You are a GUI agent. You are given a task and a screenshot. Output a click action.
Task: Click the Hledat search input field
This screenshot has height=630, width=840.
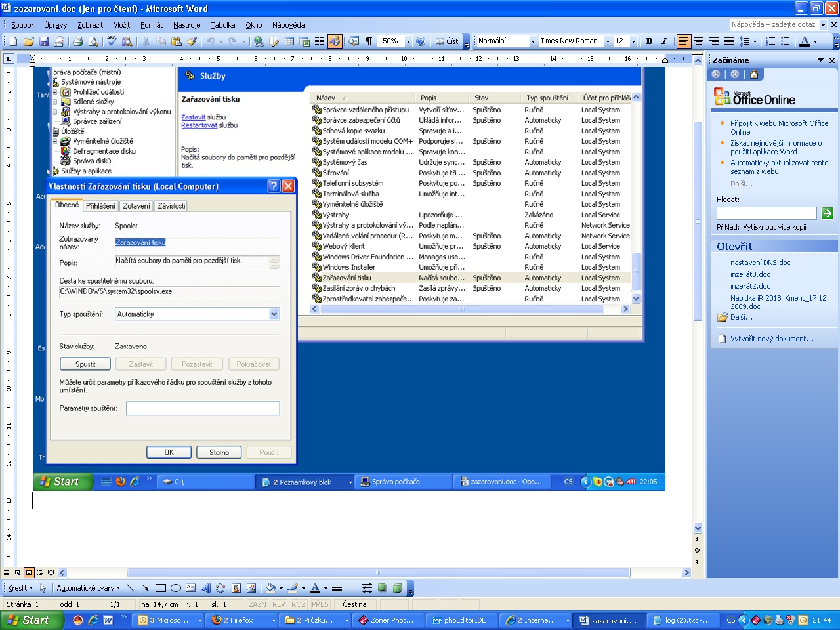click(x=766, y=213)
